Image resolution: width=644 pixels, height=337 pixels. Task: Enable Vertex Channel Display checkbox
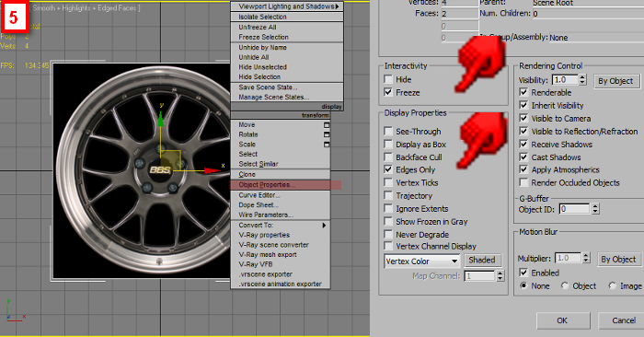(388, 246)
